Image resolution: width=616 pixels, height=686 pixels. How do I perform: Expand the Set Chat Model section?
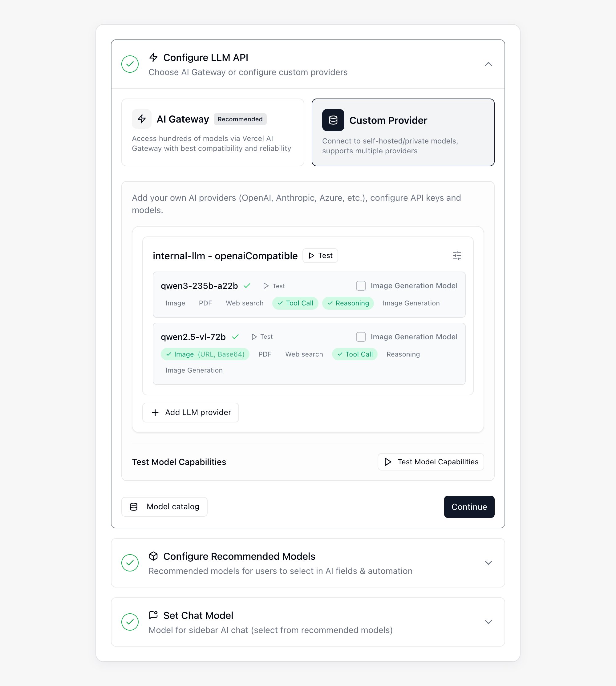click(x=488, y=622)
